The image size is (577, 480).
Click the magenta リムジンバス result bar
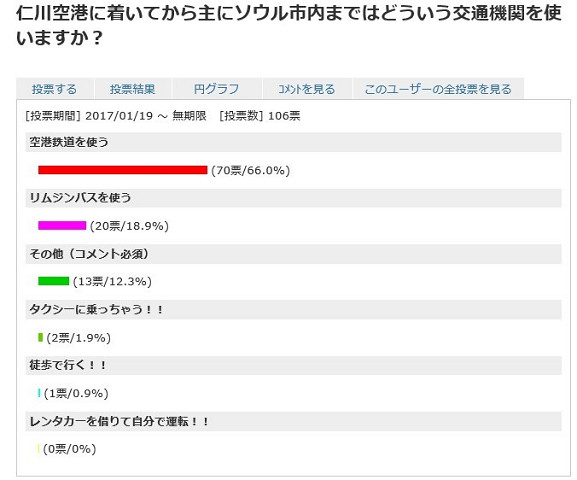point(62,225)
